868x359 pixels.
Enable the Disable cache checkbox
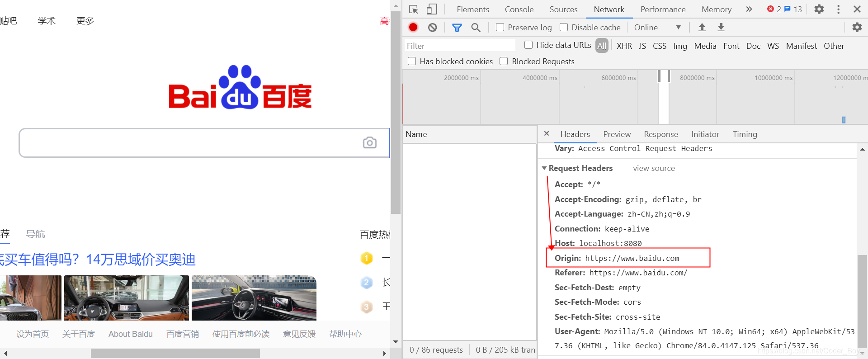tap(564, 27)
